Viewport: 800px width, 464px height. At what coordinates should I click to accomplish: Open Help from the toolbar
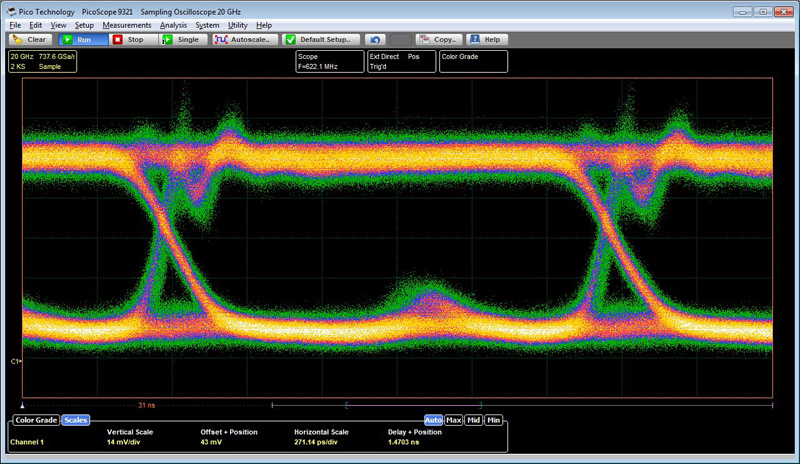point(486,39)
